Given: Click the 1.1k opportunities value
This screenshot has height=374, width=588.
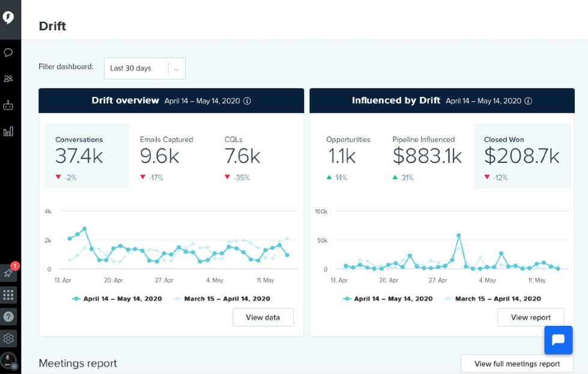Looking at the screenshot, I should (x=342, y=156).
